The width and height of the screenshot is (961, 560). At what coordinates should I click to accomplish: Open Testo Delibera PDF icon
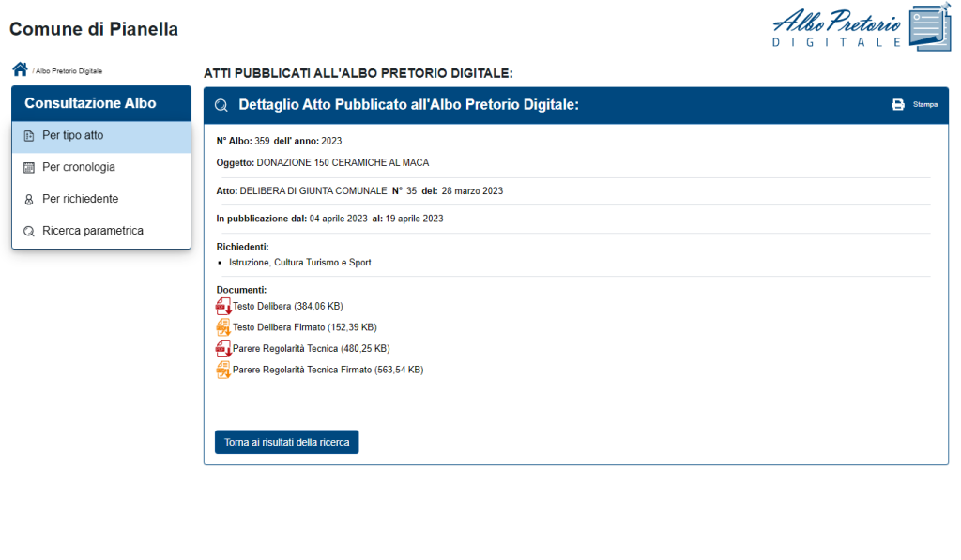(223, 306)
